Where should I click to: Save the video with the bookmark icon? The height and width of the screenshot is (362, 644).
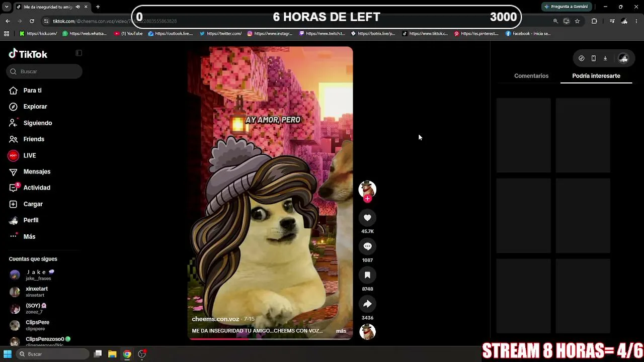[367, 275]
